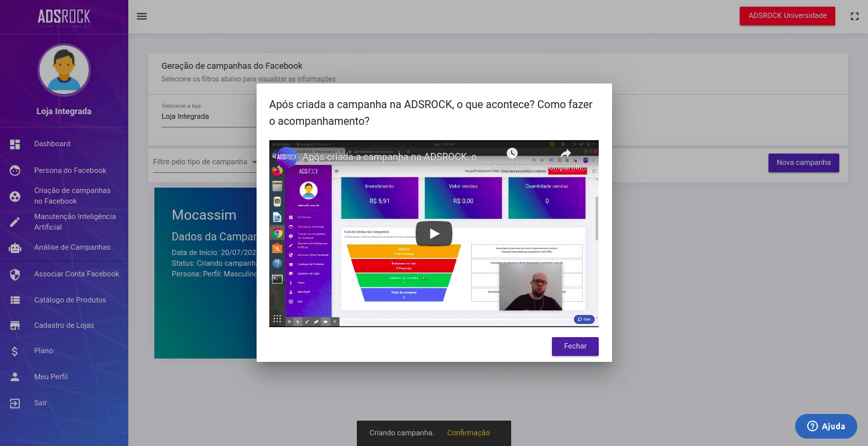The image size is (868, 446).
Task: Click the hamburger menu icon
Action: click(x=142, y=16)
